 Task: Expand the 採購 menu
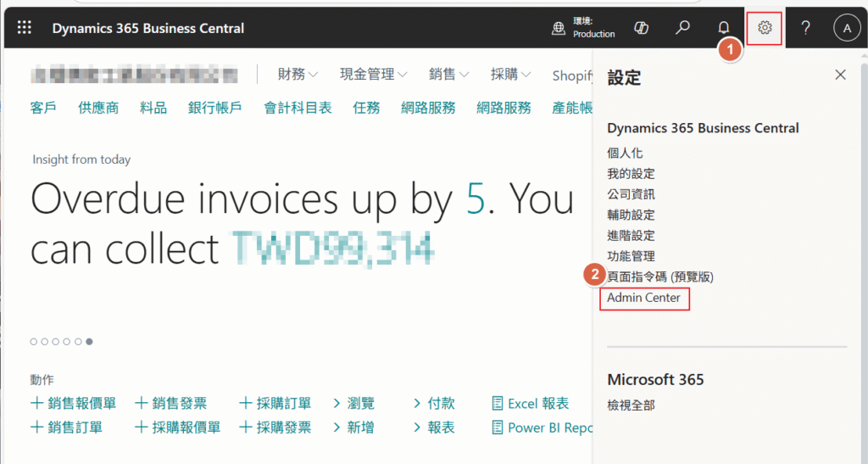510,74
